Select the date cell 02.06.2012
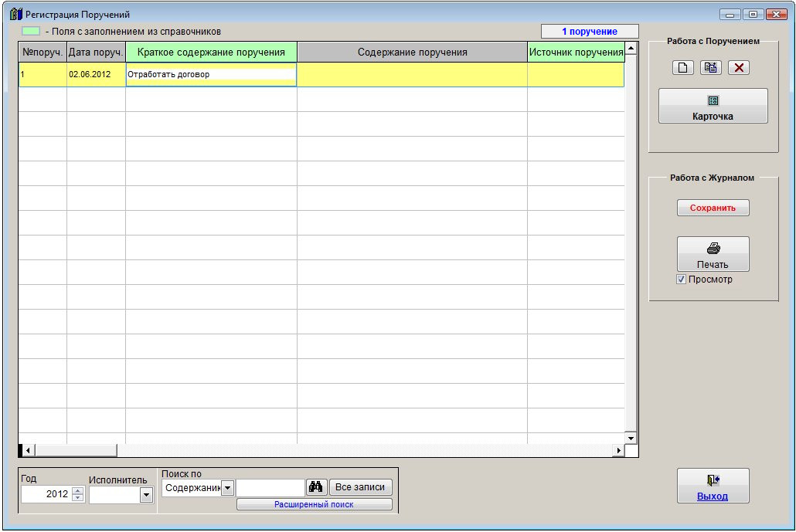Viewport: 796px width, 532px height. [x=96, y=75]
